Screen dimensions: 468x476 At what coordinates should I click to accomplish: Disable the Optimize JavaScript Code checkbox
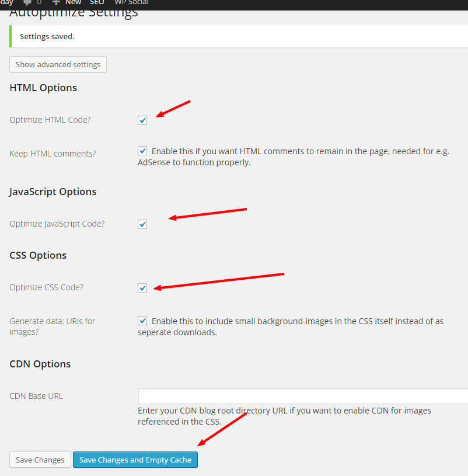[x=142, y=224]
